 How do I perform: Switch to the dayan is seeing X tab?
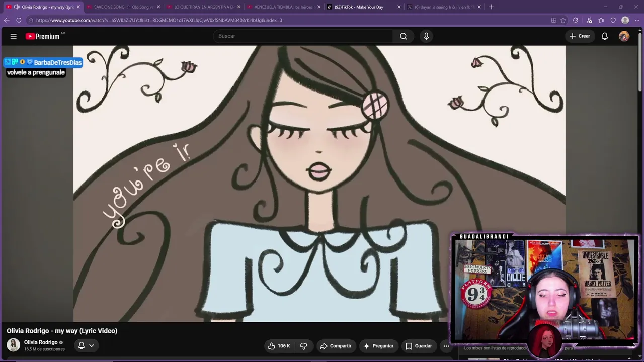pos(444,7)
